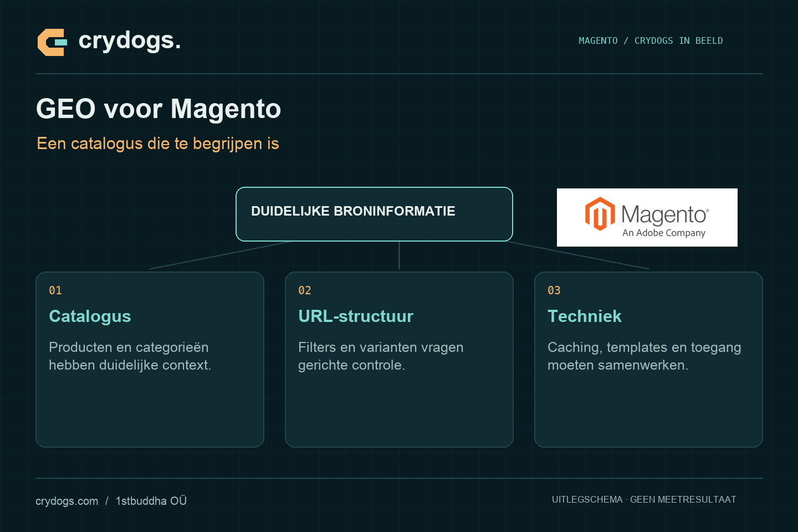Click the GEO voor Magento heading
798x532 pixels.
point(158,109)
